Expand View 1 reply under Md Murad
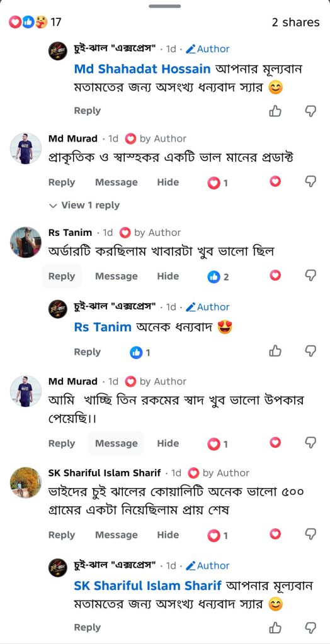The width and height of the screenshot is (330, 644). (84, 206)
